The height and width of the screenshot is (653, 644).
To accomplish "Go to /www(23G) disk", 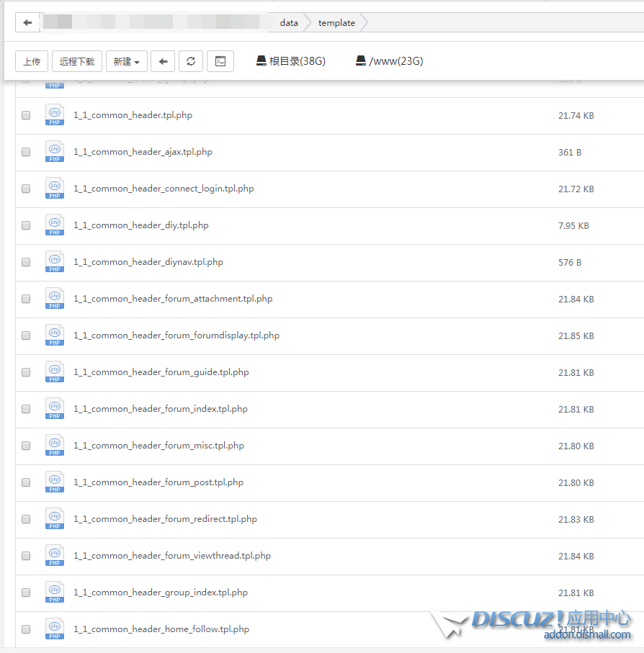I will (389, 61).
